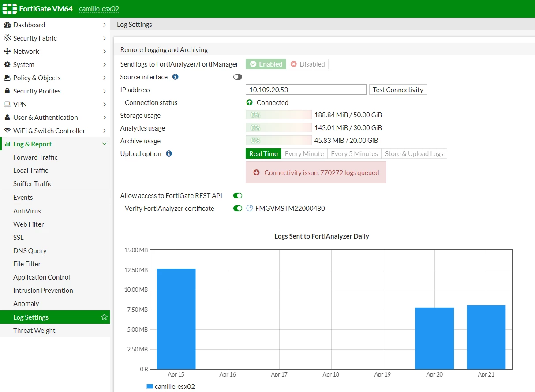
Task: Click the Analytics usage progress bar
Action: click(x=279, y=128)
